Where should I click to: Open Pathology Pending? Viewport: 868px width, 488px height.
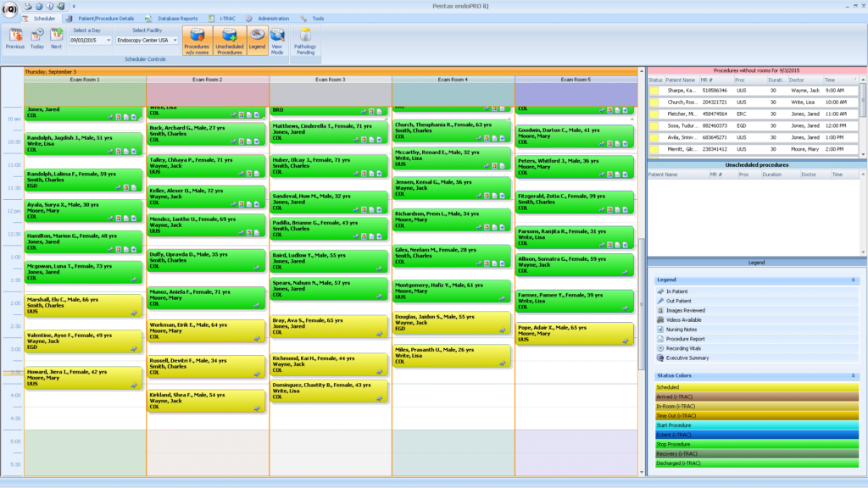coord(305,40)
